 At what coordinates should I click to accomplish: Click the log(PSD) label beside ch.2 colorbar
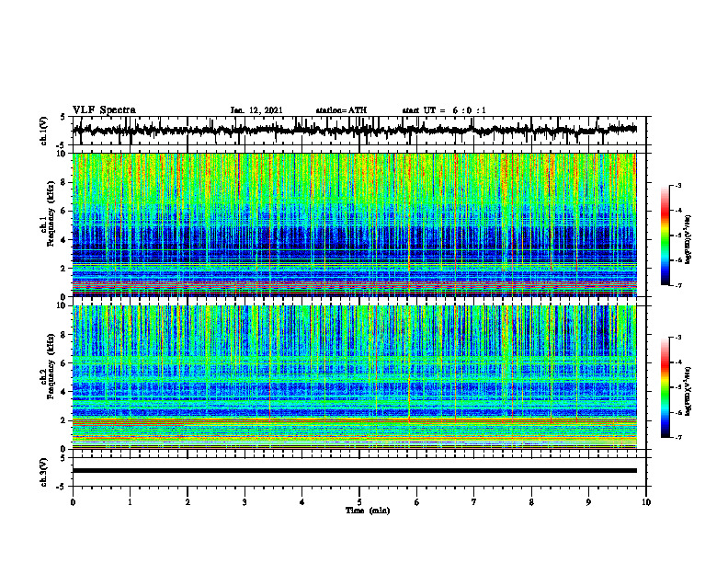tap(688, 391)
